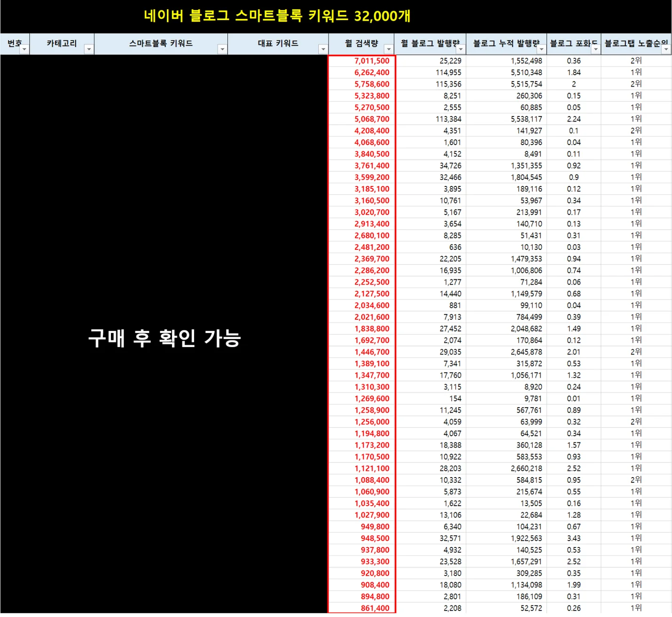
Task: Select the monthly publish cell 25,229
Action: click(x=430, y=61)
